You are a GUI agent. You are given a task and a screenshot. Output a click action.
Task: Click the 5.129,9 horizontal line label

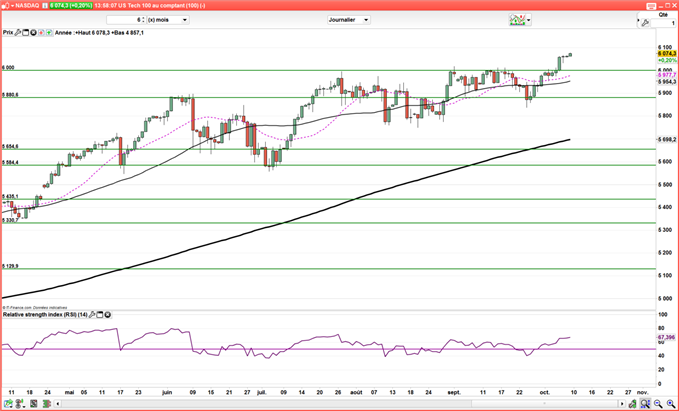pyautogui.click(x=10, y=266)
